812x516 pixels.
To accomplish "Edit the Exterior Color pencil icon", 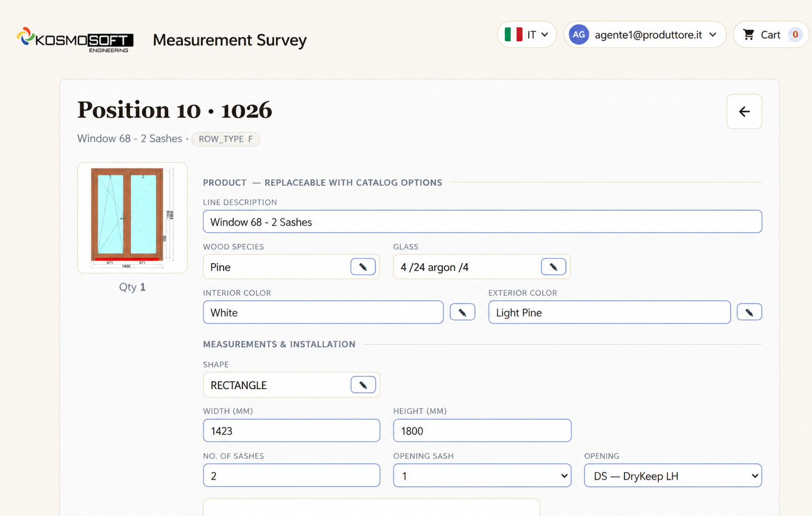I will tap(749, 312).
